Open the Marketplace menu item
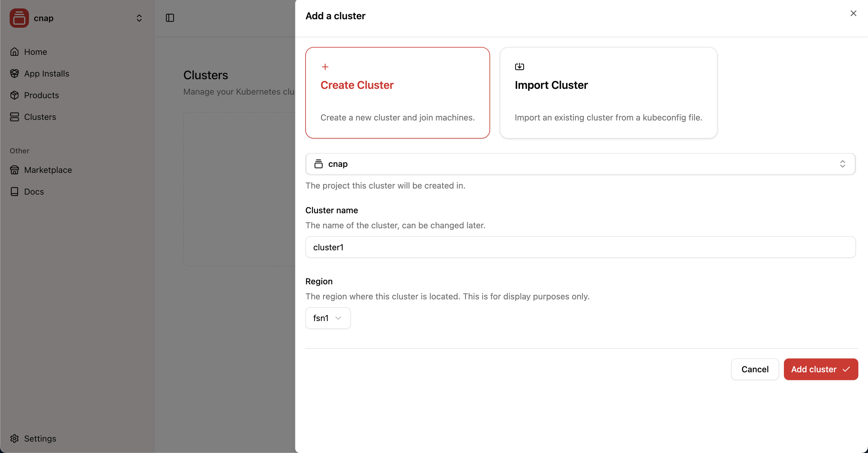Screen dimensions: 868x453 pyautogui.click(x=48, y=170)
